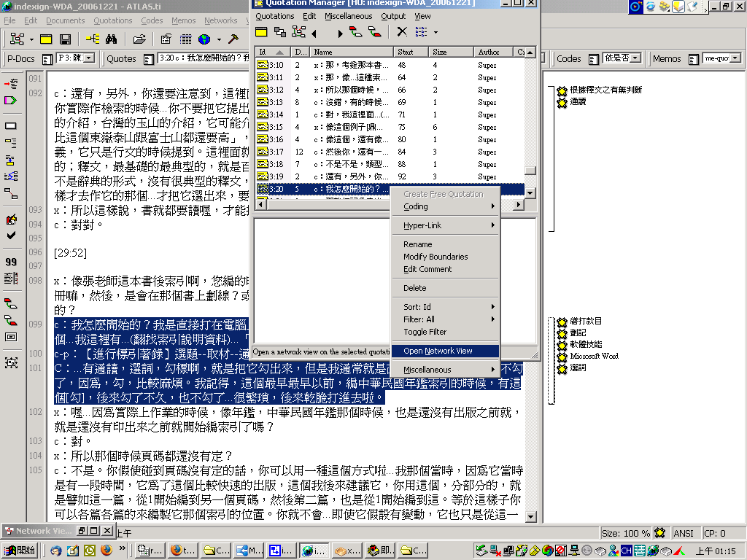This screenshot has width=747, height=560.
Task: Open the binoculars search tool
Action: [x=112, y=39]
